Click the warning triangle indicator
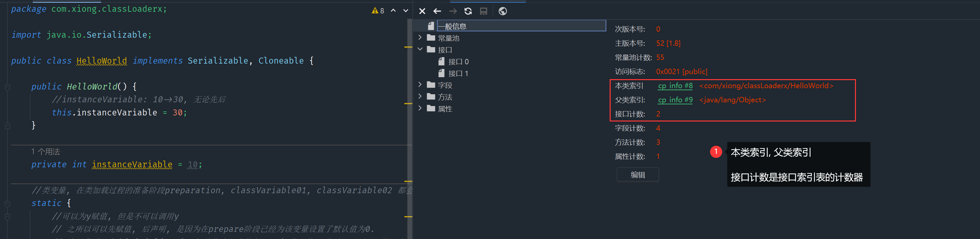This screenshot has height=239, width=980. pos(375,11)
